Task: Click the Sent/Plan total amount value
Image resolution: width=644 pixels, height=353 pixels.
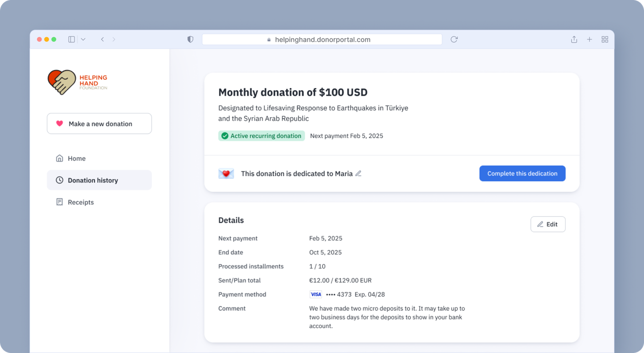Action: 341,280
